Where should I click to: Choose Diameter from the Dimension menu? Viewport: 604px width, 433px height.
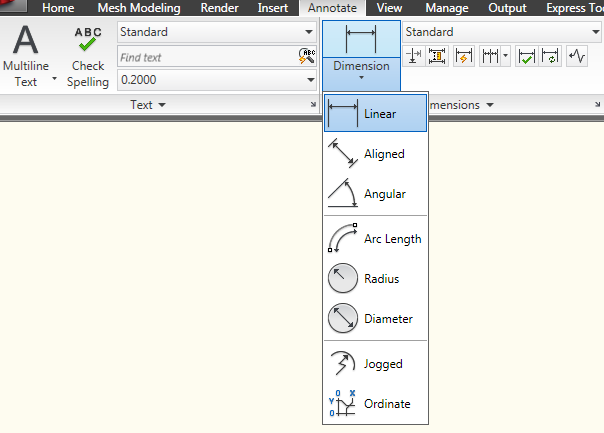[x=376, y=319]
